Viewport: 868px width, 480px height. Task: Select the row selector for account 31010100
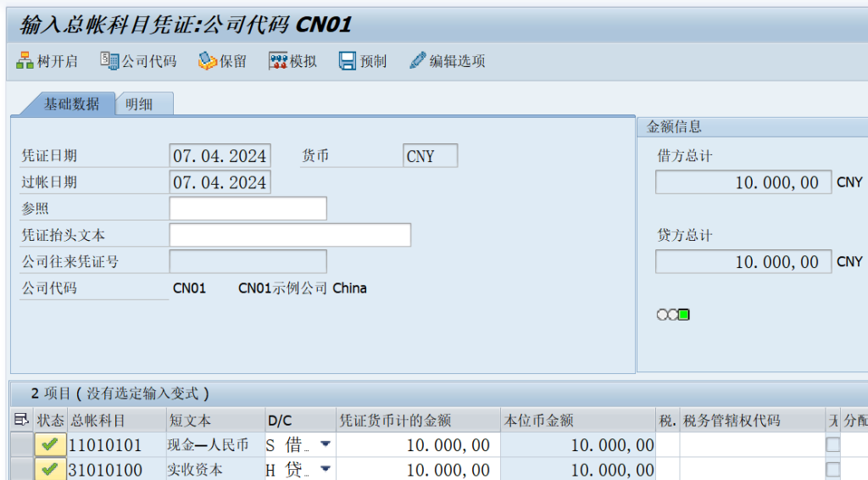pos(22,470)
